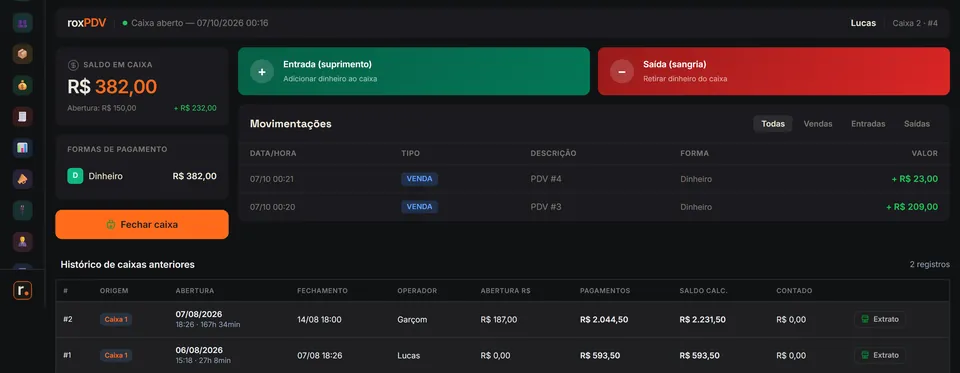
Task: Click the VENDA tag on PDV #4 row
Action: tap(419, 179)
